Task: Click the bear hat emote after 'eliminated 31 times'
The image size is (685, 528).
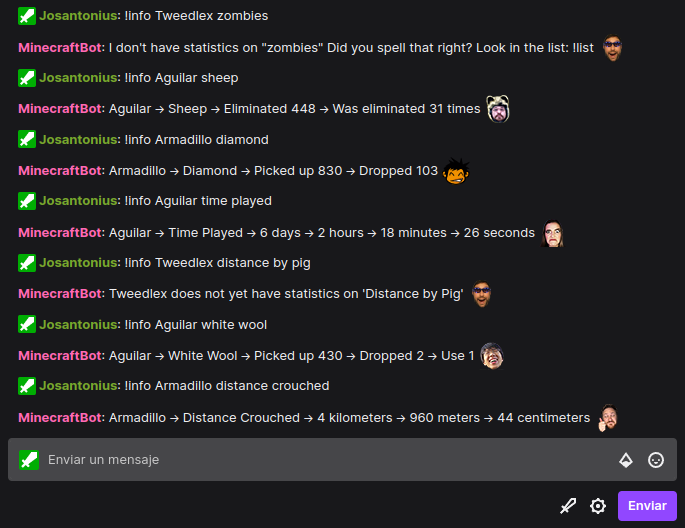Action: pyautogui.click(x=498, y=109)
